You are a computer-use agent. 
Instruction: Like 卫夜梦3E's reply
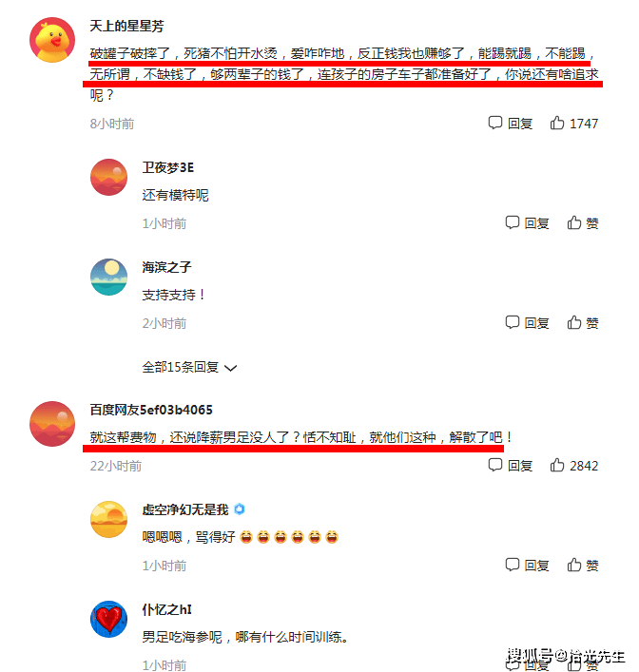click(x=582, y=222)
